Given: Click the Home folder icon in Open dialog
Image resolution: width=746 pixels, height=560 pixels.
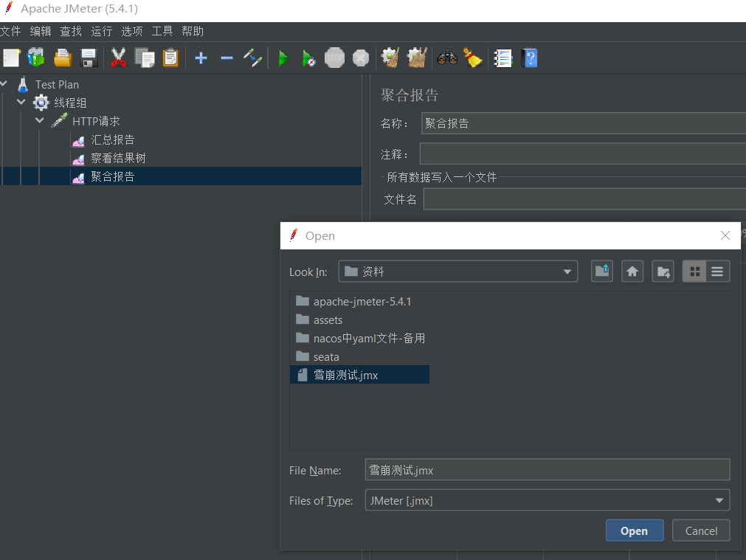Looking at the screenshot, I should 632,272.
